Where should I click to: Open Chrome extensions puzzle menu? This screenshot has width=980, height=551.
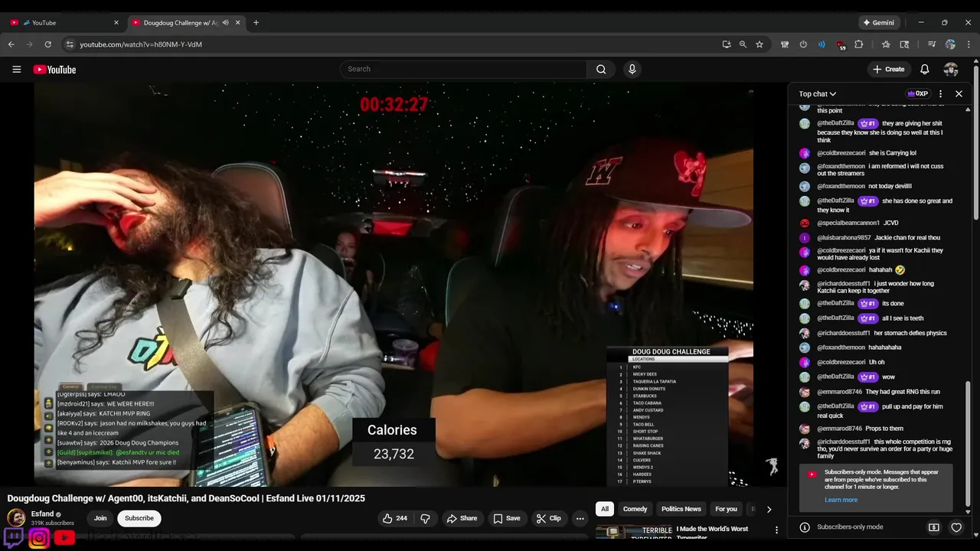[x=859, y=44]
